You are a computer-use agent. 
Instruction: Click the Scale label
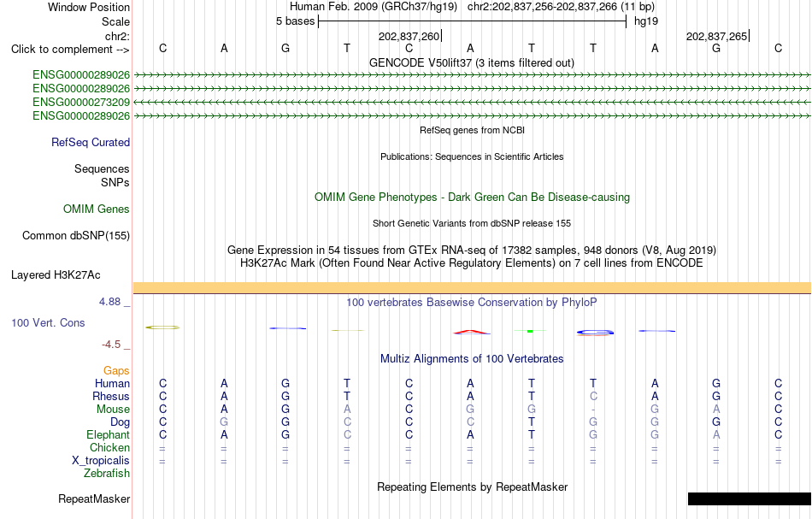115,21
